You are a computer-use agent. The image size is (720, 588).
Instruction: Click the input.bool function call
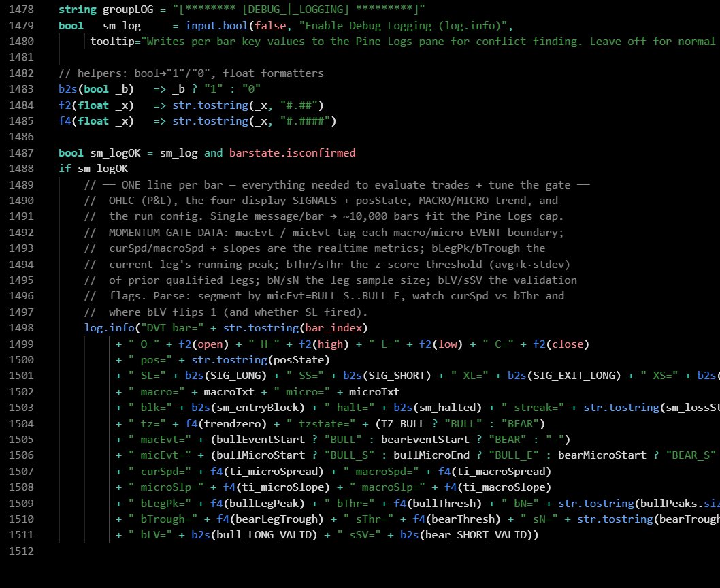(x=216, y=26)
